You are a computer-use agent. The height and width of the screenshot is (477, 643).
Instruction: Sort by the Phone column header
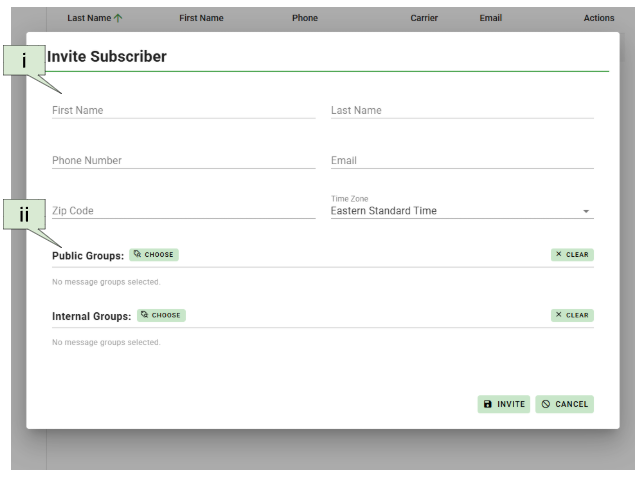click(x=304, y=18)
